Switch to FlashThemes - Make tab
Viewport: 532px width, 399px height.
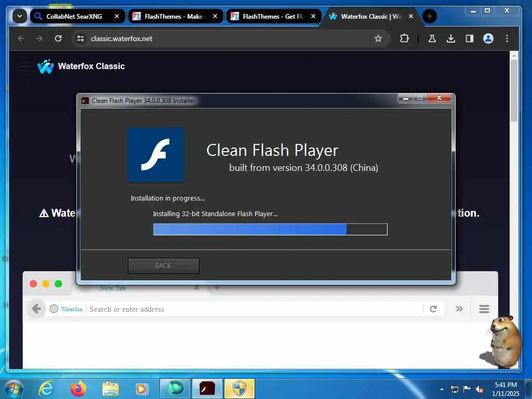[x=176, y=16]
